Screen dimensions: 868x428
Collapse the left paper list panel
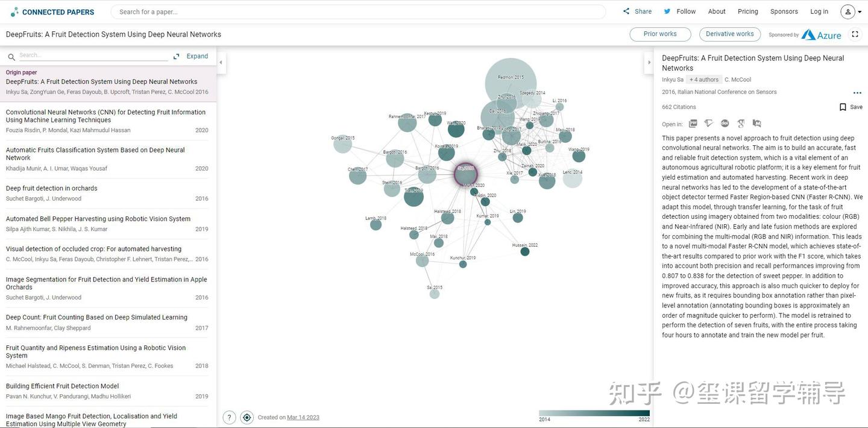[221, 62]
